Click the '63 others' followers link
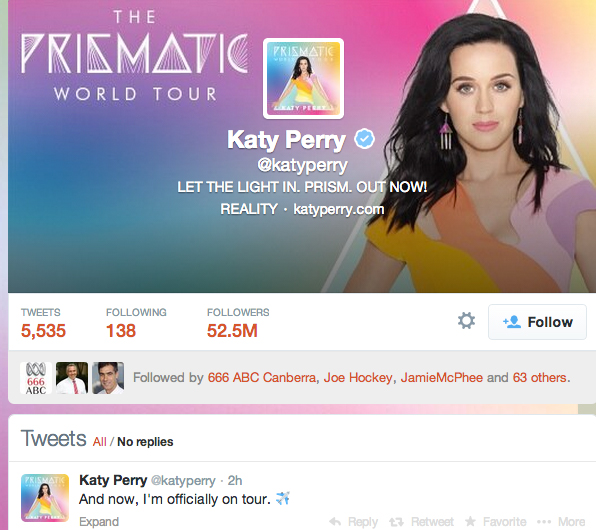 [x=540, y=378]
